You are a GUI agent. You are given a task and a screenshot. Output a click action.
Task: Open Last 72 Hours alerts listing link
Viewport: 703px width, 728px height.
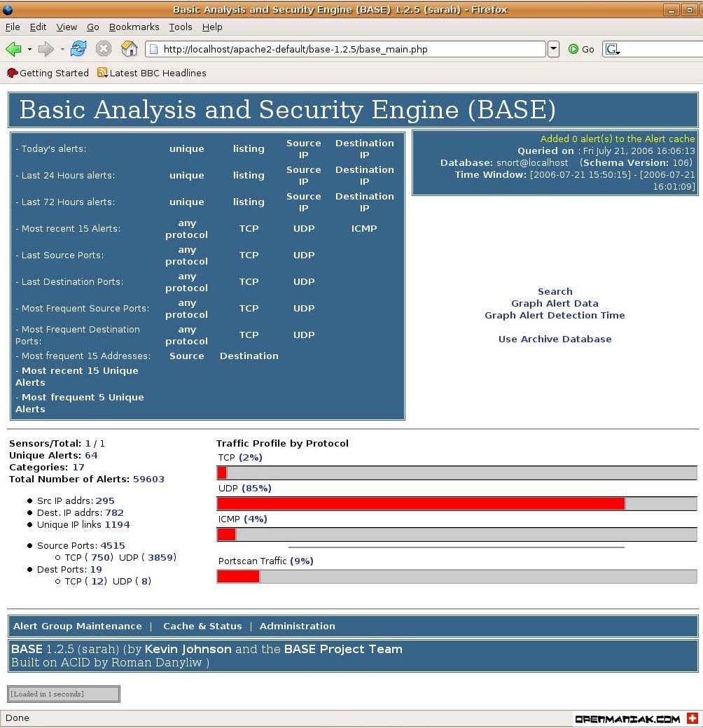click(x=249, y=202)
